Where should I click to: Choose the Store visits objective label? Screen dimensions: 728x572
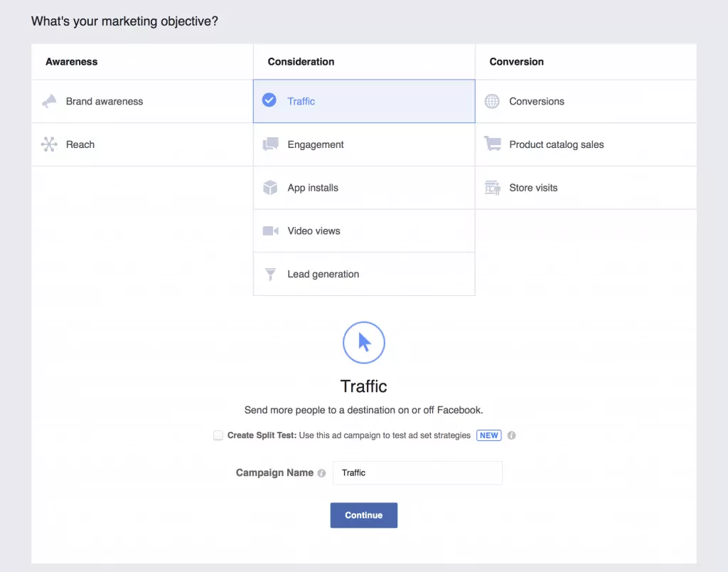coord(533,188)
